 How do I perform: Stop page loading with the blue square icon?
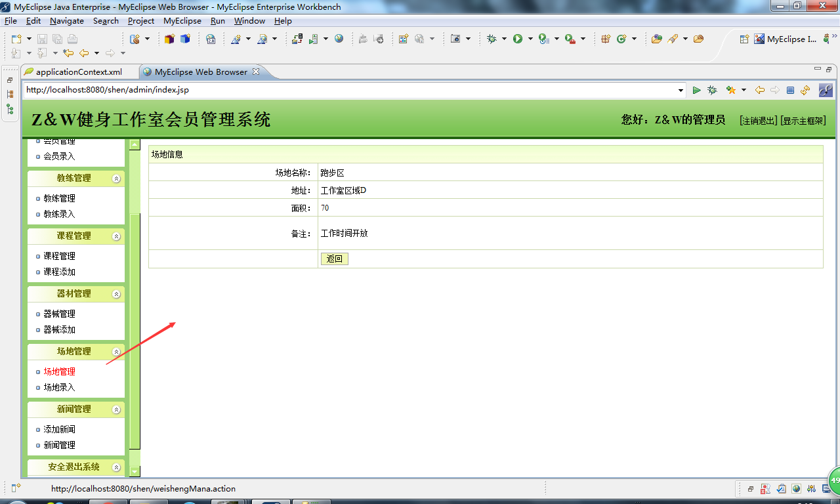[789, 90]
